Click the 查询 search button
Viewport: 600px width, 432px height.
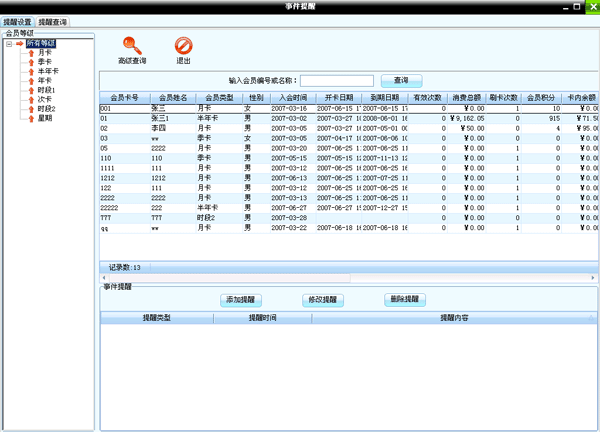(400, 80)
